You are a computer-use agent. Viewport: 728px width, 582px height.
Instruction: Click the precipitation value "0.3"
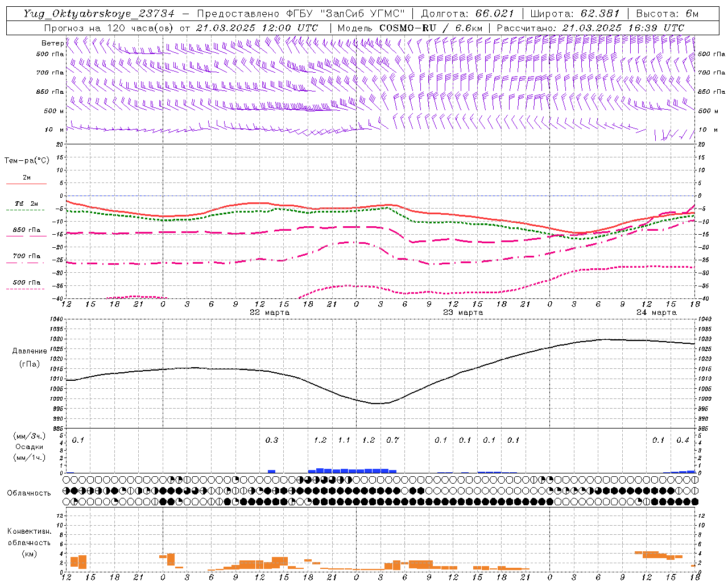(272, 440)
